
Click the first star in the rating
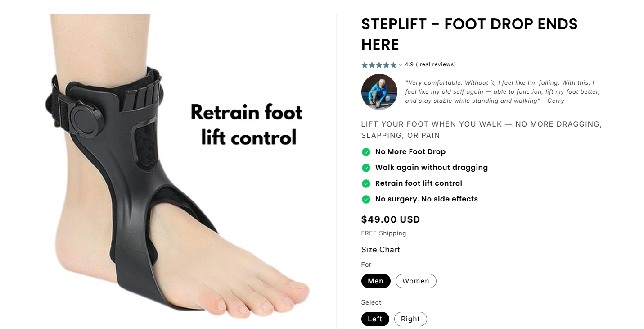click(365, 65)
